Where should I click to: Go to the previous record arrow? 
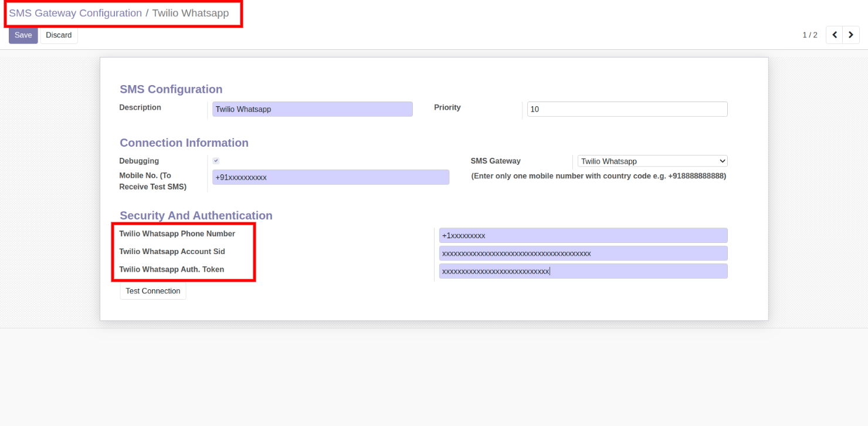click(834, 35)
